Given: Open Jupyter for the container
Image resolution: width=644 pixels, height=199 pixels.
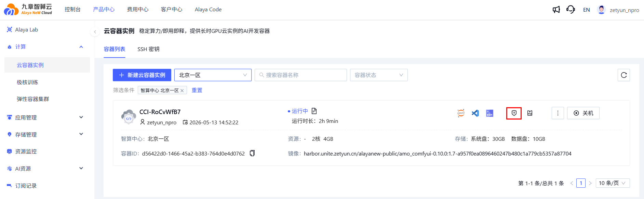Looking at the screenshot, I should pos(461,113).
